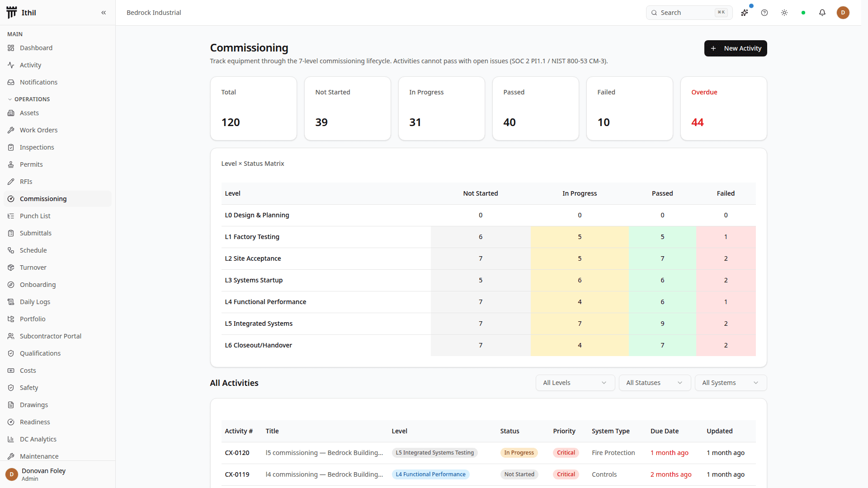The image size is (868, 488).
Task: Collapse the sidebar with double-chevron icon
Action: pyautogui.click(x=104, y=13)
